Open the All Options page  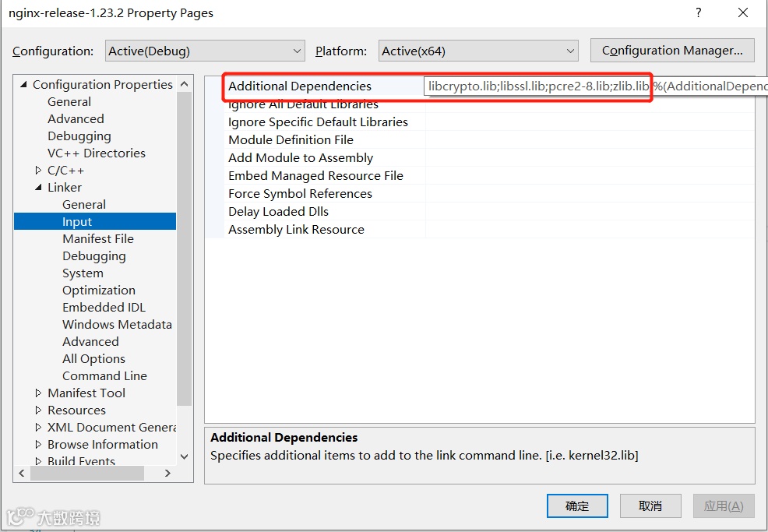pos(93,358)
